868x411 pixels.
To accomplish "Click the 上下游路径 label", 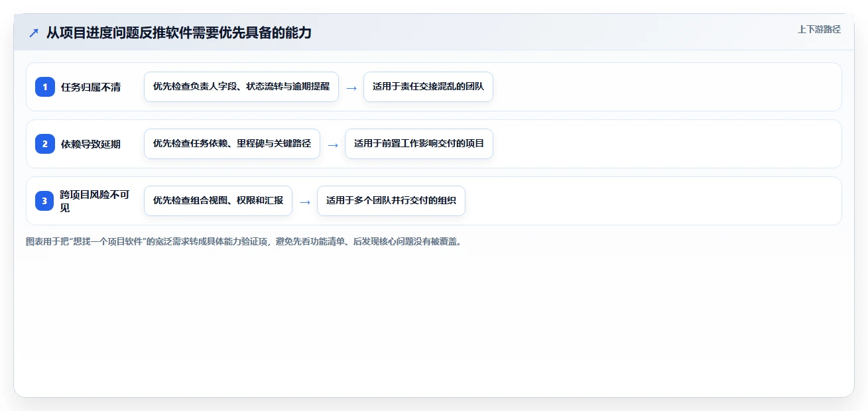I will [819, 29].
